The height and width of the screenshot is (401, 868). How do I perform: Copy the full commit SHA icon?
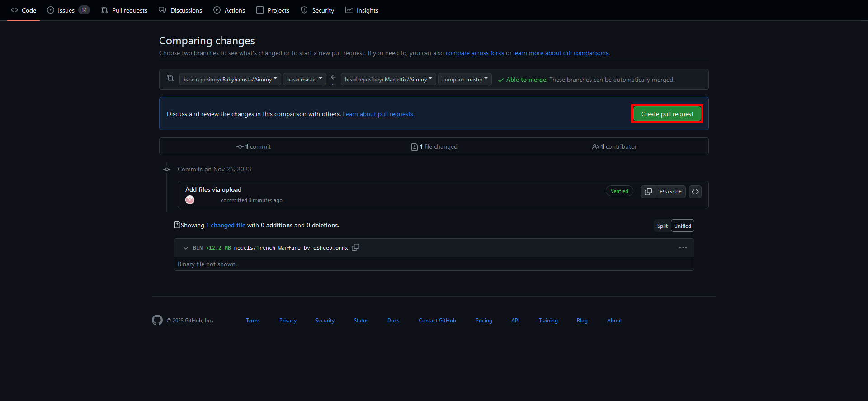(x=648, y=192)
